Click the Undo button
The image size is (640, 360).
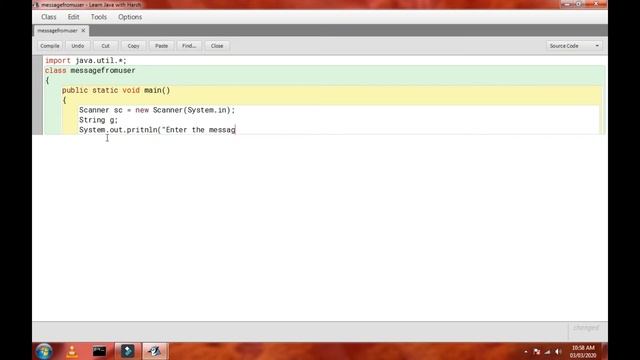tap(78, 46)
